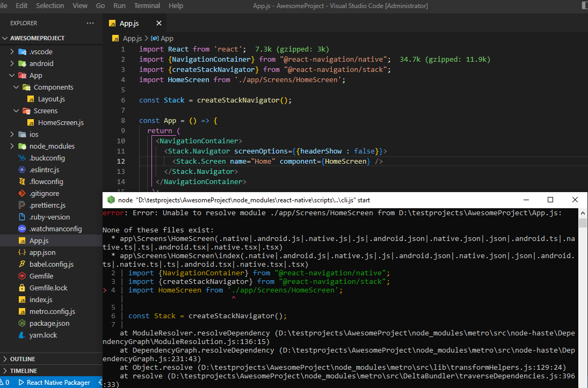588x388 pixels.
Task: Collapse the App folder chevron
Action: tap(12, 75)
